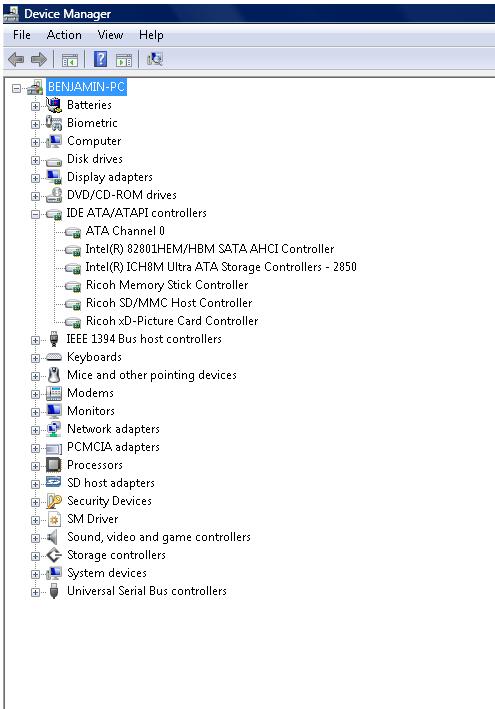Viewport: 495px width, 709px height.
Task: Click the Device Manager title bar icon
Action: click(x=11, y=14)
